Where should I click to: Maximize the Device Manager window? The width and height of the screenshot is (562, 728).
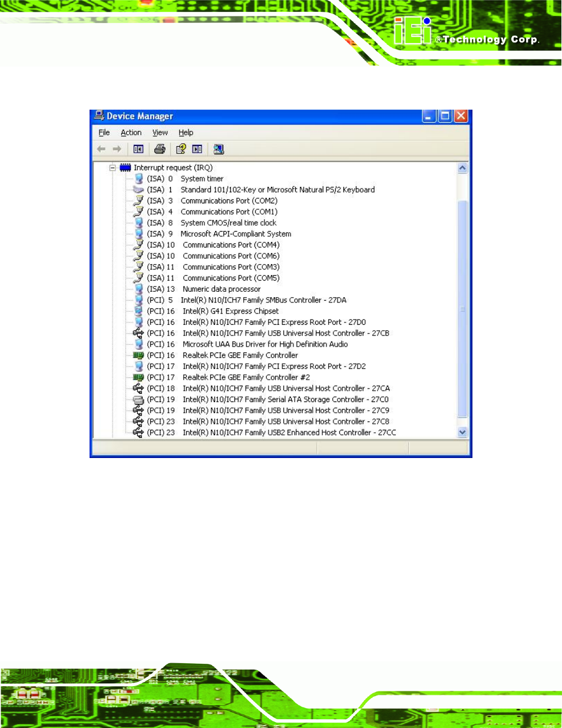point(445,116)
